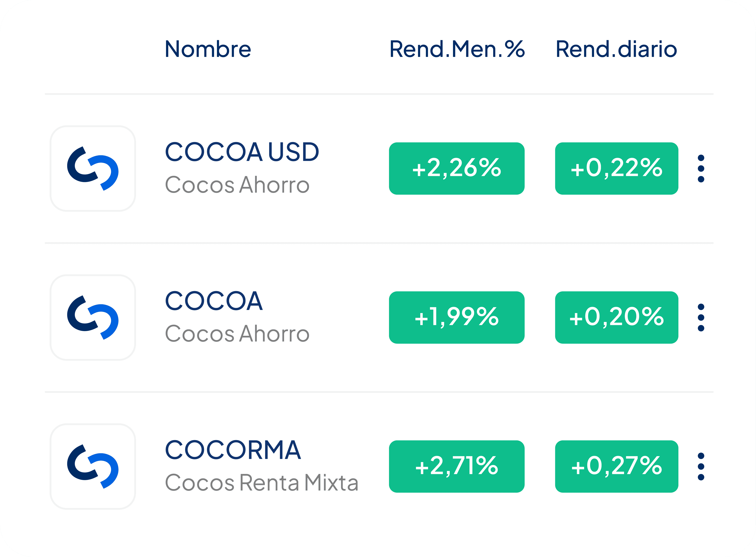
Task: Sort by the Nombre column header
Action: point(208,49)
